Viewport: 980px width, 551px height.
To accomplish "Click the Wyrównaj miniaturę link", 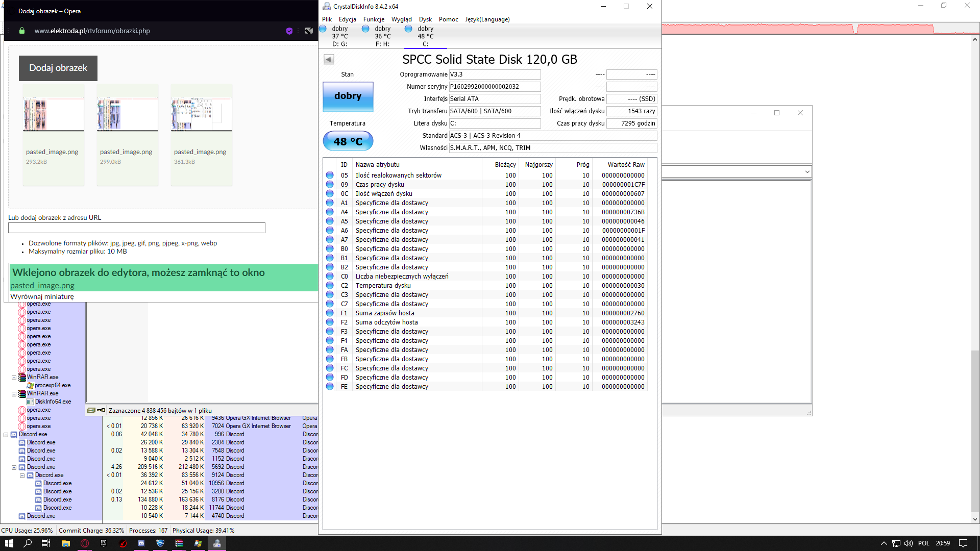I will pyautogui.click(x=42, y=296).
